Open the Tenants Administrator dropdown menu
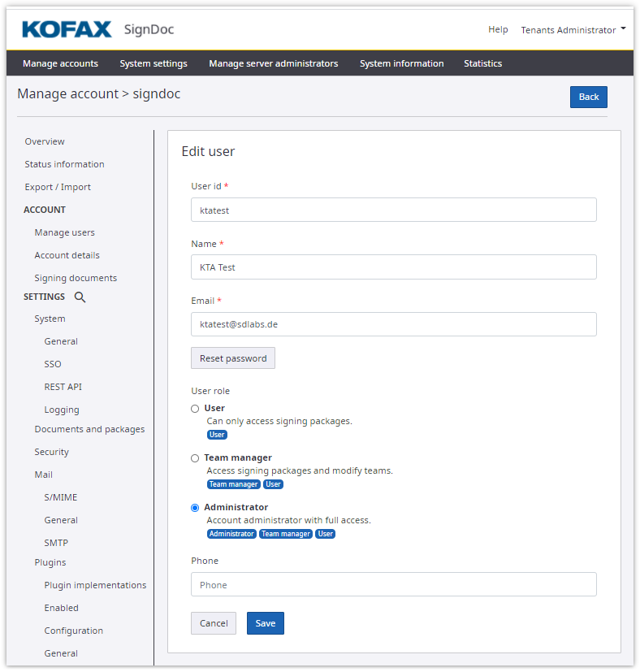The height and width of the screenshot is (672, 640). coord(573,30)
